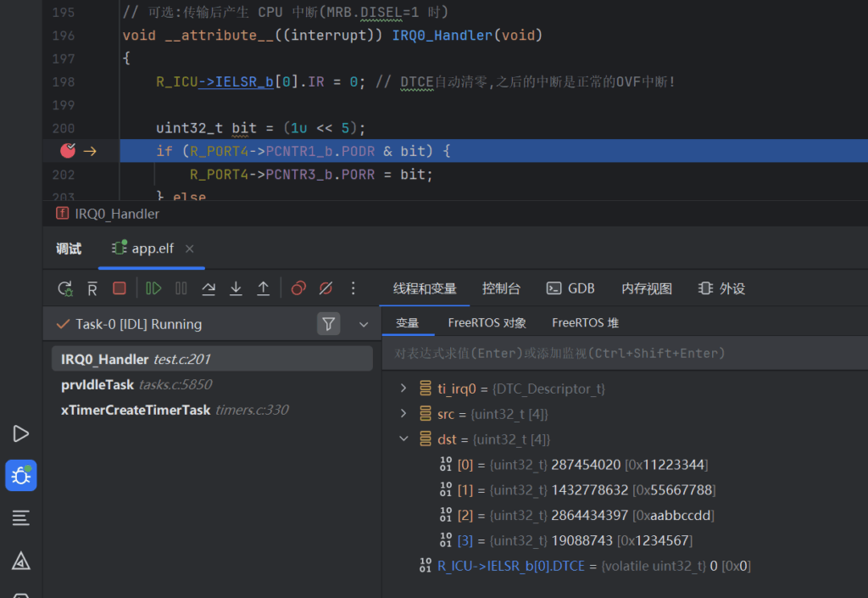Screen dimensions: 868x598
Task: Select the dst variable row
Action: 625,439
